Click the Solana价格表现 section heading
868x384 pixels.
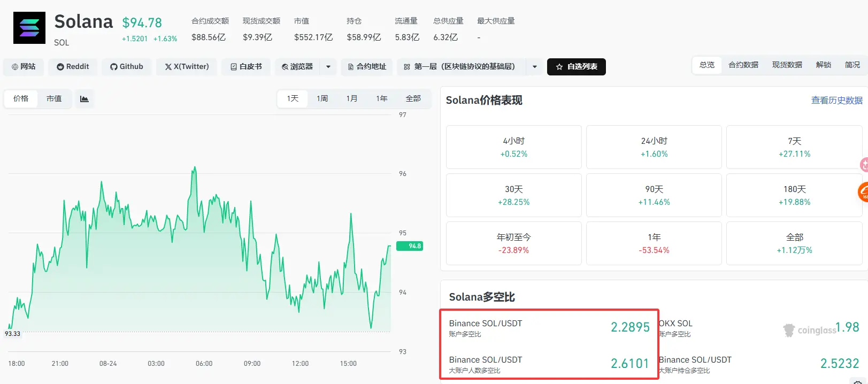(484, 100)
